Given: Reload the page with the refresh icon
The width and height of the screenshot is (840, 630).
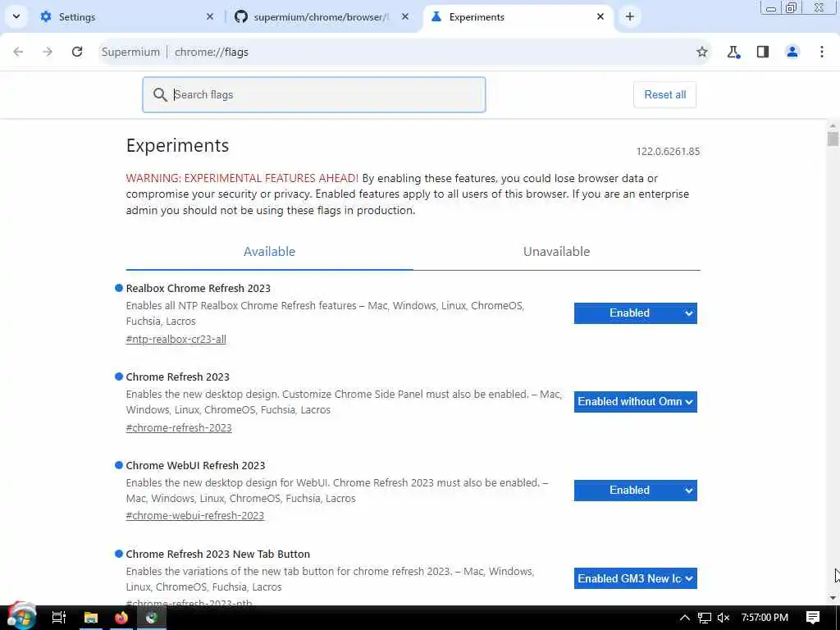Looking at the screenshot, I should coord(77,52).
